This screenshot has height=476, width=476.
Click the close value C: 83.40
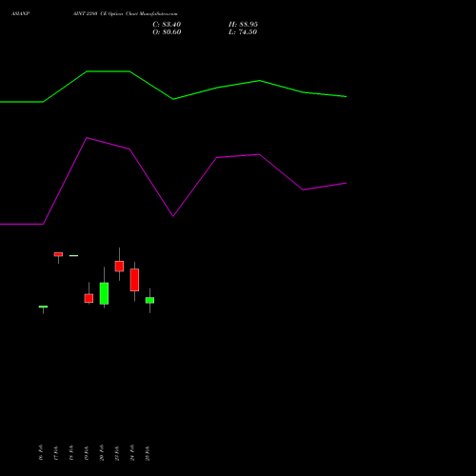(167, 25)
